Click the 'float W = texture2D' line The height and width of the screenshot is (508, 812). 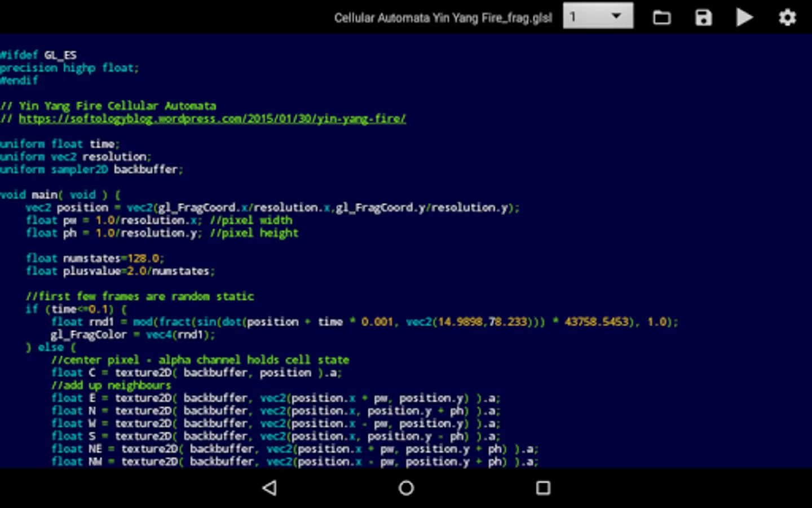pos(276,423)
